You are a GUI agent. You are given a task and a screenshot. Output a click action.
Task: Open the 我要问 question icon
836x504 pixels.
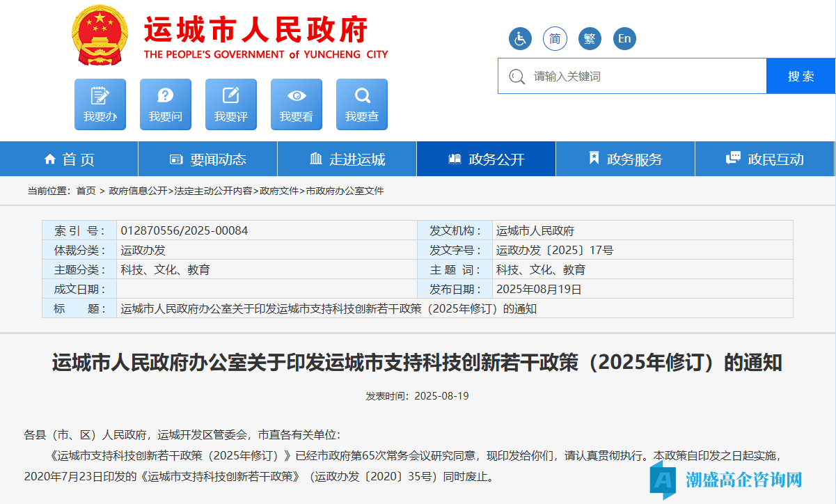165,104
